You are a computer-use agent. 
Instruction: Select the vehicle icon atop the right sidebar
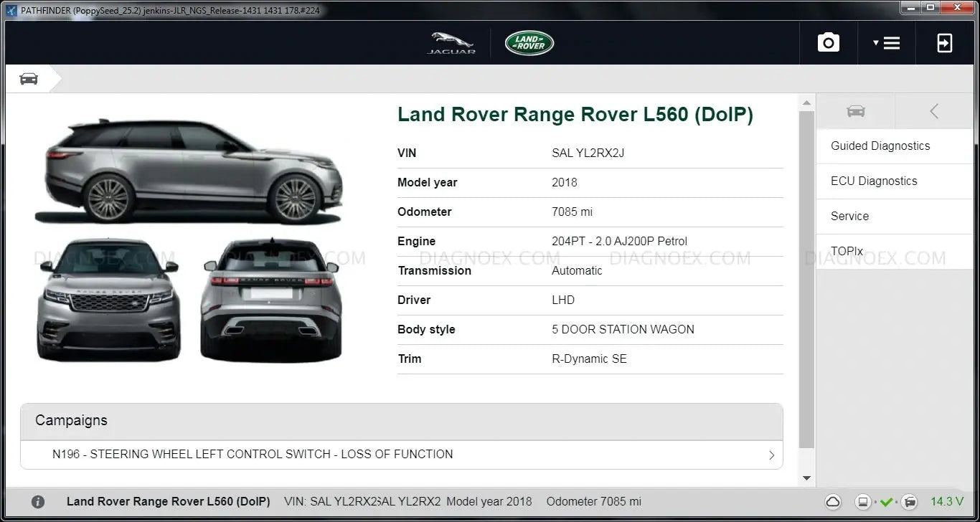point(855,111)
